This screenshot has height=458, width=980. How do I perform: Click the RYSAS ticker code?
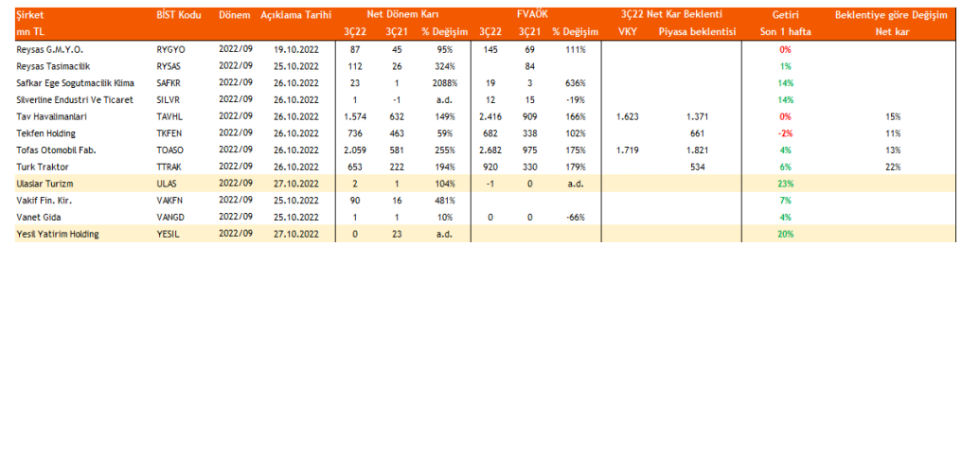tap(169, 65)
